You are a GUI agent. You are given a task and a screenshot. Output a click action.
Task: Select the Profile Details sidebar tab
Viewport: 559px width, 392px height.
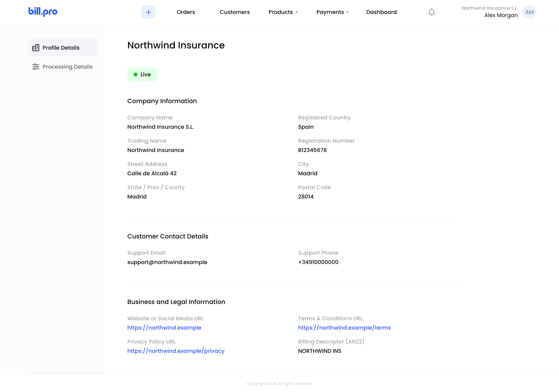point(63,47)
